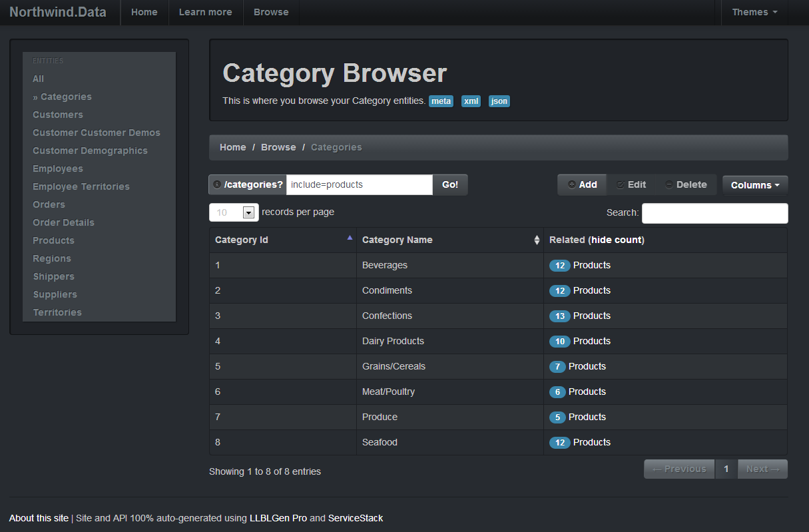Open the Themes dropdown menu
The image size is (809, 532).
click(x=754, y=12)
